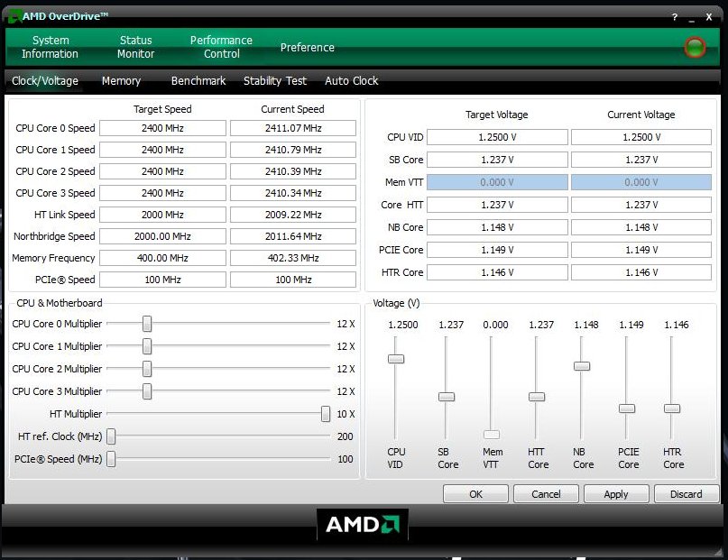Click the PCIE Core target voltage field
The width and height of the screenshot is (728, 560).
(x=497, y=250)
